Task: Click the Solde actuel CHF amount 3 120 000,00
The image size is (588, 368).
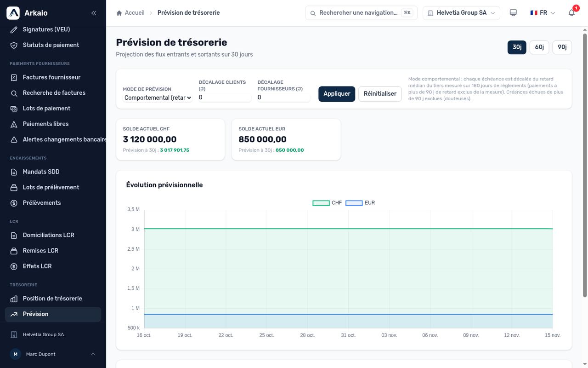Action: pyautogui.click(x=150, y=139)
